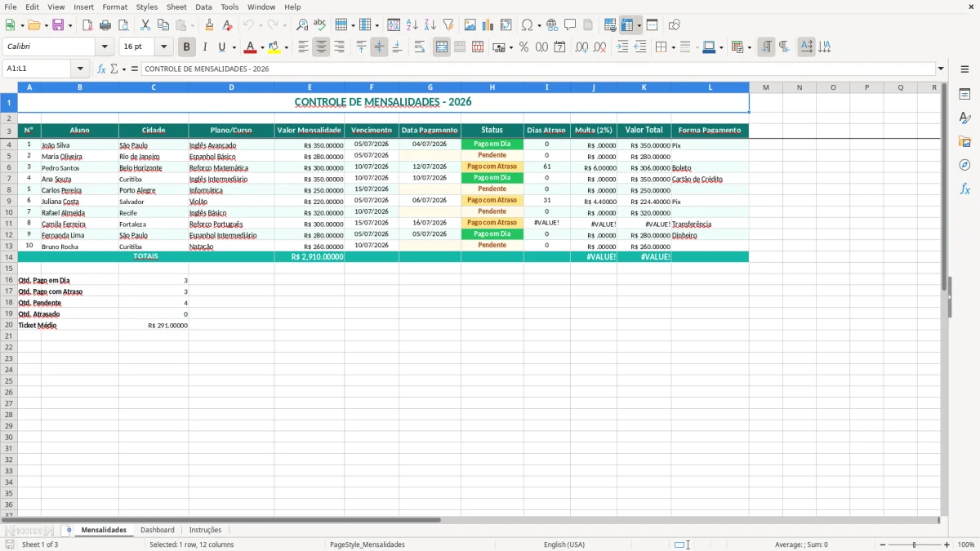This screenshot has height=551, width=980.
Task: Switch to the Instruções sheet tab
Action: 206,530
